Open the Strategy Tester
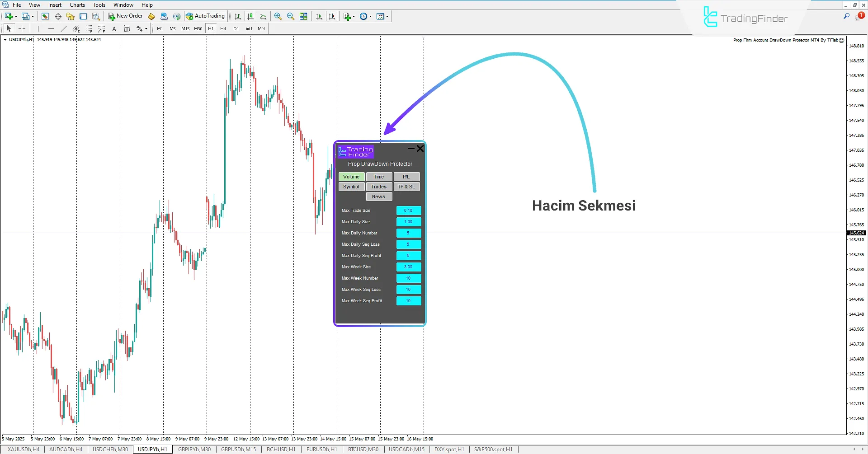 click(x=96, y=16)
